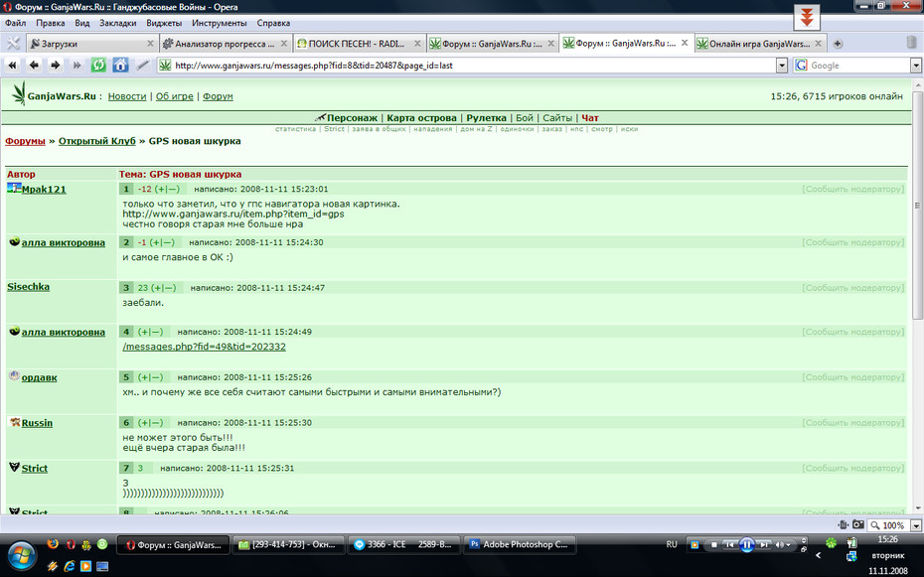Viewport: 924px width, 577px height.
Task: Open the Виджеты menu
Action: point(164,23)
